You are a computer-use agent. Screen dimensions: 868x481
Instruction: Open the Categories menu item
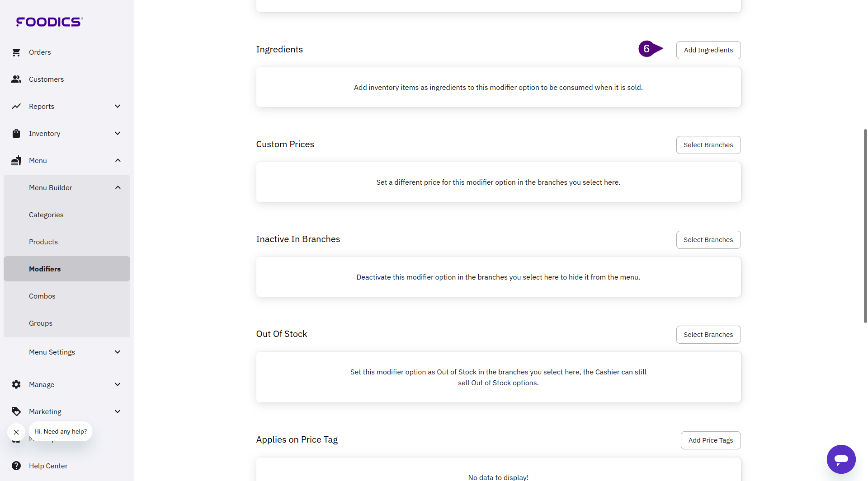pos(46,215)
